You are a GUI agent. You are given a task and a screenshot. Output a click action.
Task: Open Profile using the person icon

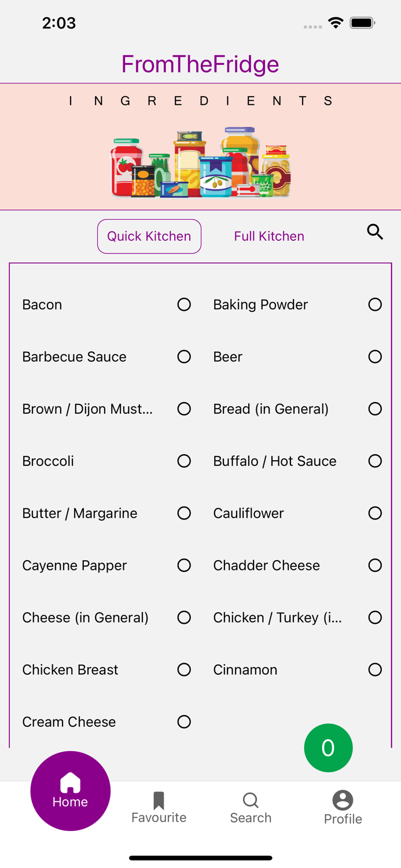(342, 800)
